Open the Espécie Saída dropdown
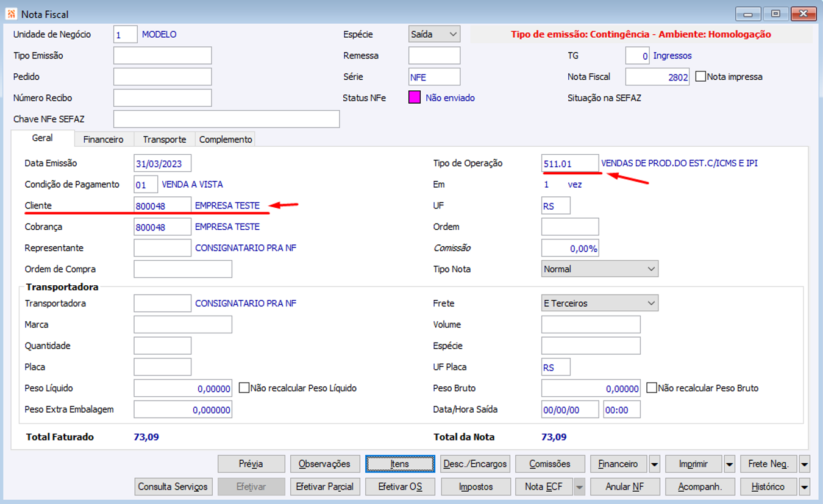The image size is (823, 504). (x=434, y=34)
